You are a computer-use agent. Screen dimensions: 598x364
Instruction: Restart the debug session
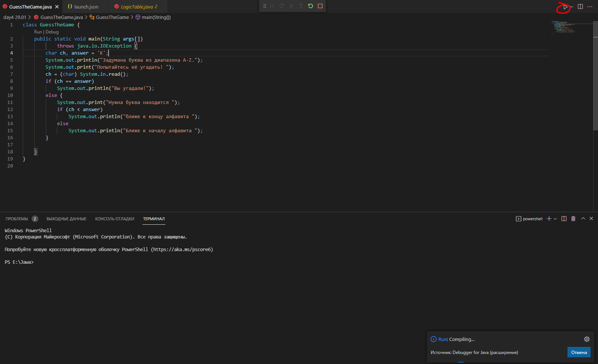click(x=311, y=6)
